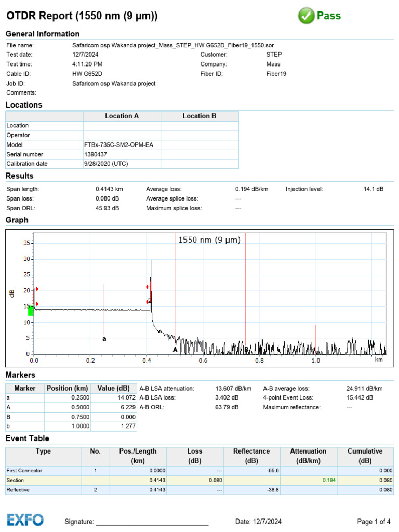399x532 pixels.
Task: Click the footer Date: 12/7/2024
Action: pos(258,522)
